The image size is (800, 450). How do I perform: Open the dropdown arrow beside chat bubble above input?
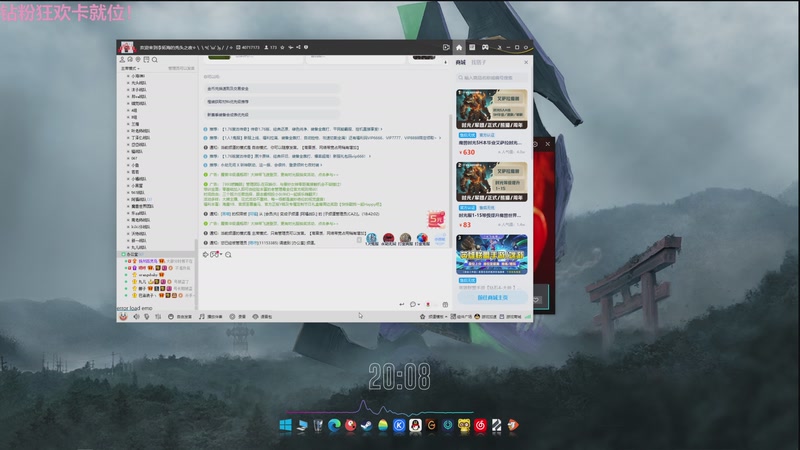(x=220, y=255)
